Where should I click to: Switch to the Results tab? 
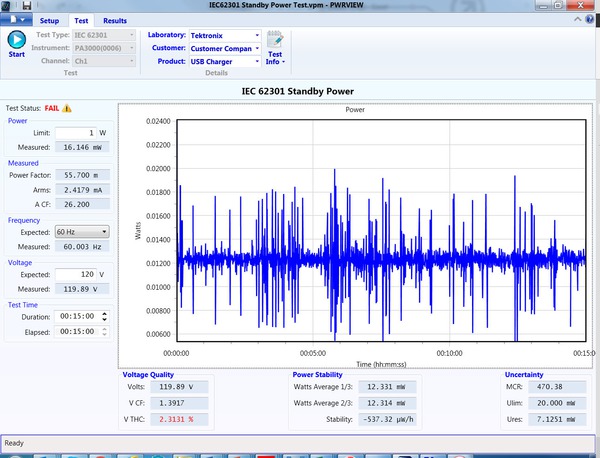[115, 19]
